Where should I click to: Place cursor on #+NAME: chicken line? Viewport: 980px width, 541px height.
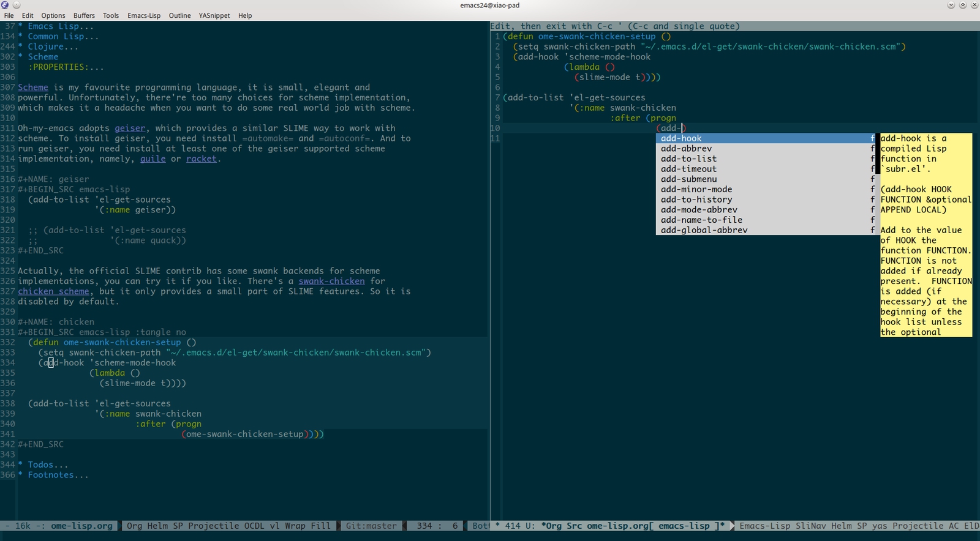click(x=56, y=322)
